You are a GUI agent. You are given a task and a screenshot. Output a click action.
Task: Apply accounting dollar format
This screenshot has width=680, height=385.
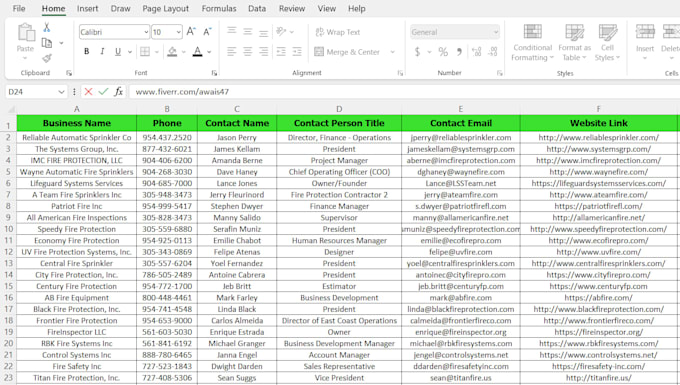[417, 52]
